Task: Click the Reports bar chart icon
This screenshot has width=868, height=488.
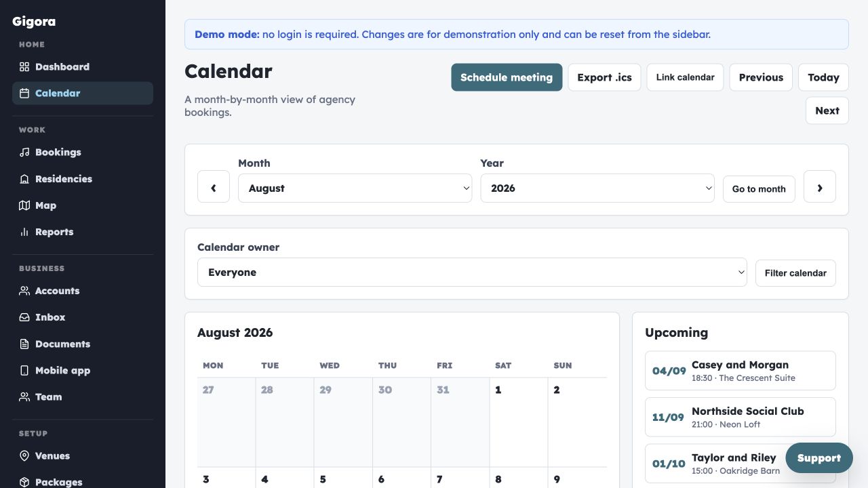Action: (24, 231)
